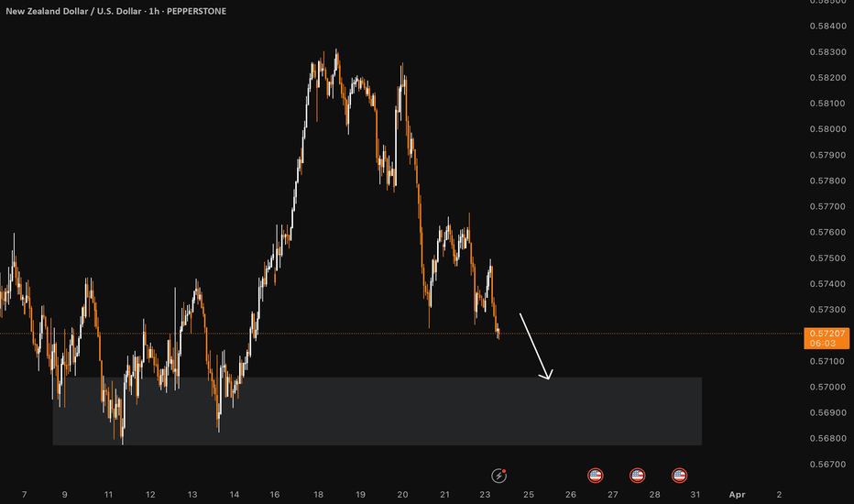Click the lightning bolt event icon on the time axis
Image resolution: width=854 pixels, height=504 pixels.
point(498,476)
